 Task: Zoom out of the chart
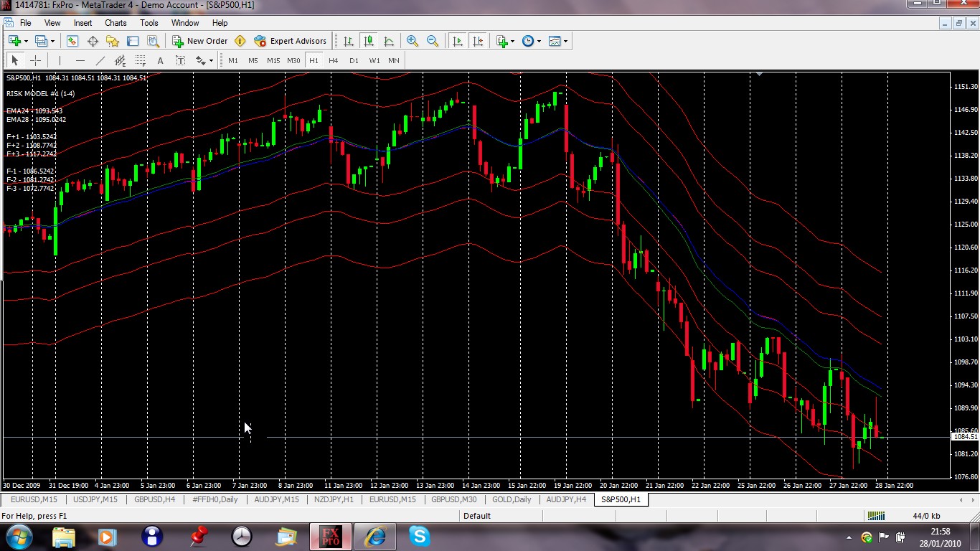433,41
